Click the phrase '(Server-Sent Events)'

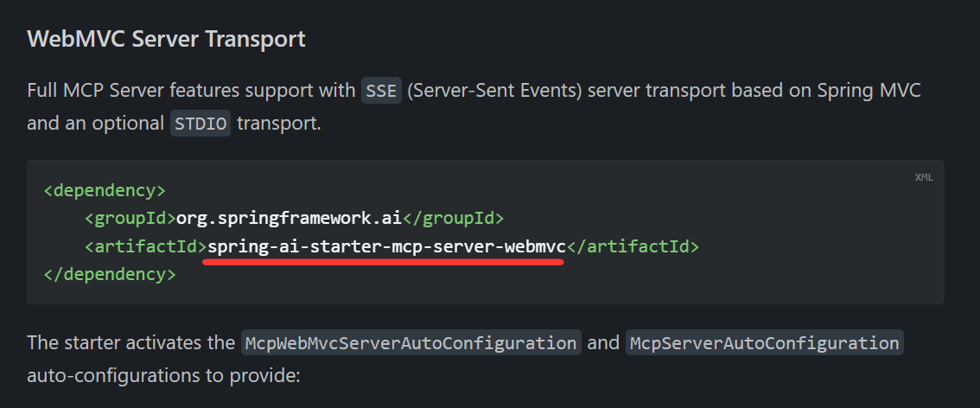(x=494, y=91)
